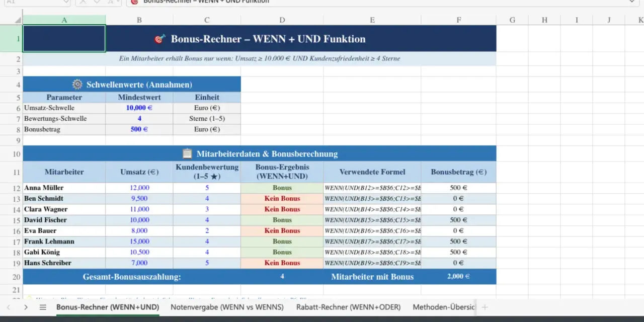
Task: Click the select-all corner triangle
Action: tap(17, 20)
